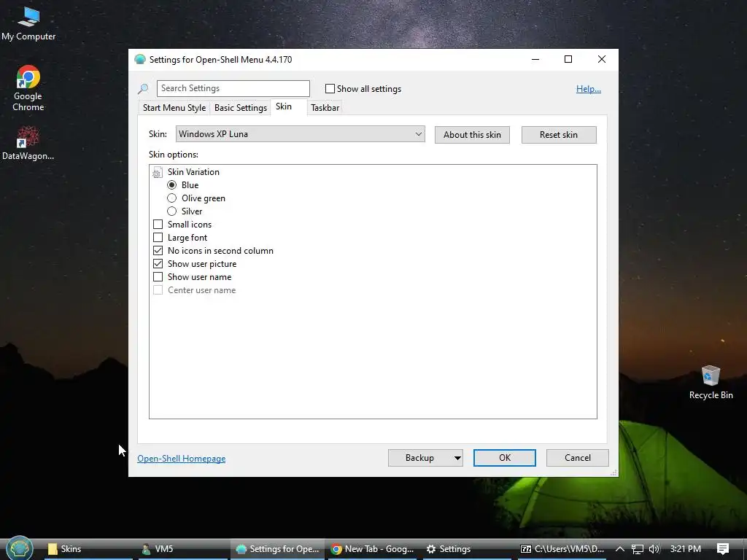Show hidden tray icons chevron
The width and height of the screenshot is (747, 560).
620,549
